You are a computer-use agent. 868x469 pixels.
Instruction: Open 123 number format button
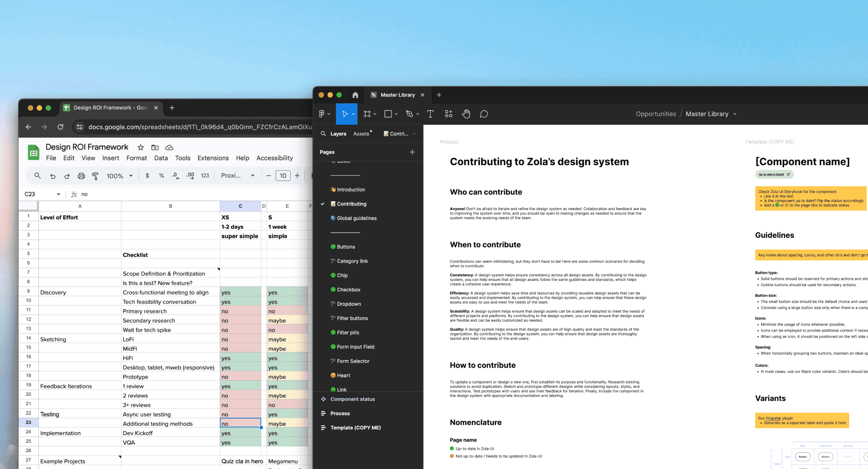coord(205,175)
